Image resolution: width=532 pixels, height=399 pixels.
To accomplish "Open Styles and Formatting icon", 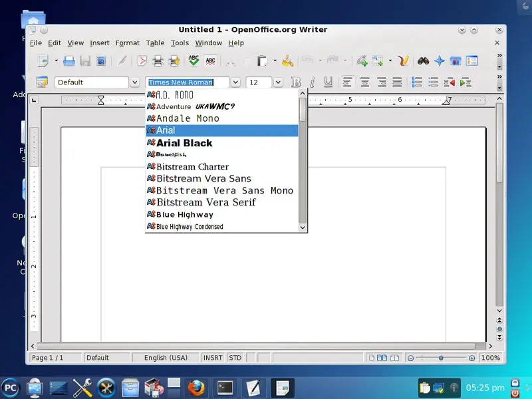I will [x=42, y=82].
